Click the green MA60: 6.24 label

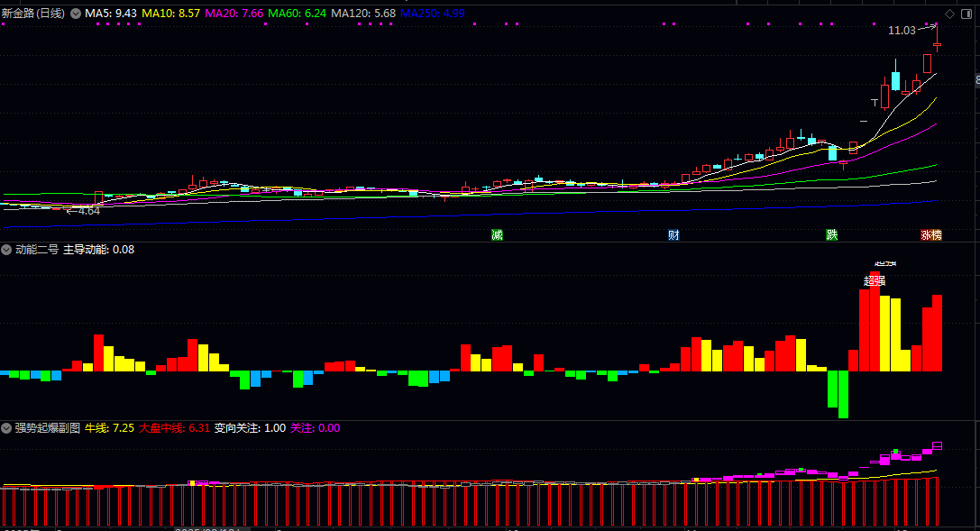coord(297,14)
